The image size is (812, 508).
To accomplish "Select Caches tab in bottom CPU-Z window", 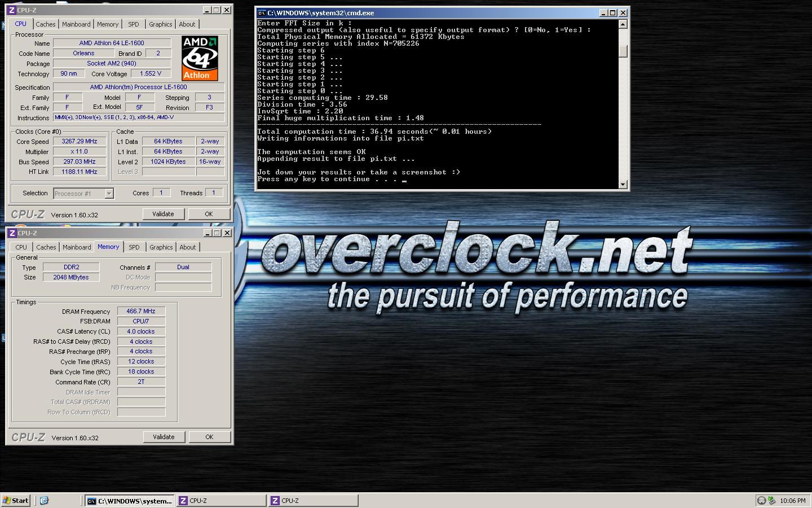I will point(46,247).
